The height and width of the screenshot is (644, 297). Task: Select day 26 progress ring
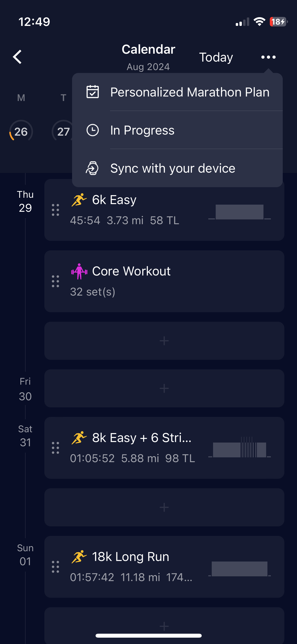pyautogui.click(x=21, y=131)
